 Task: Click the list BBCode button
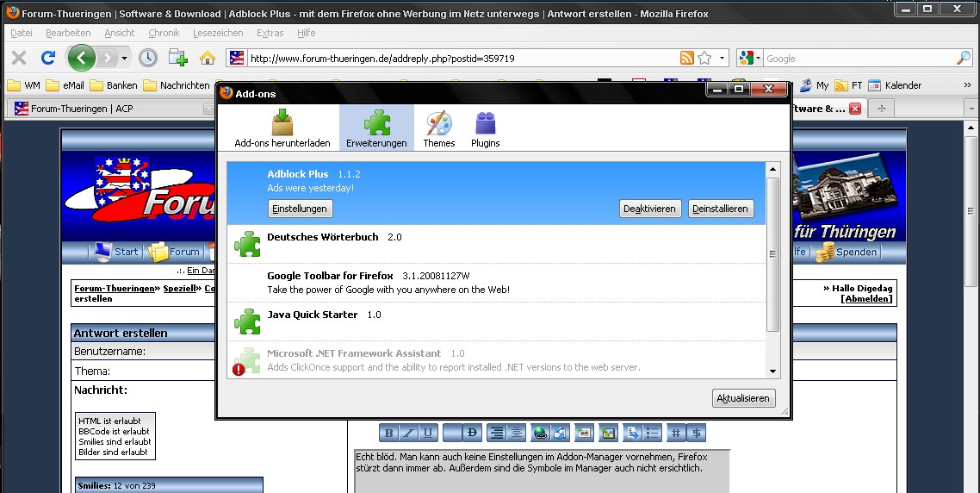pos(653,433)
